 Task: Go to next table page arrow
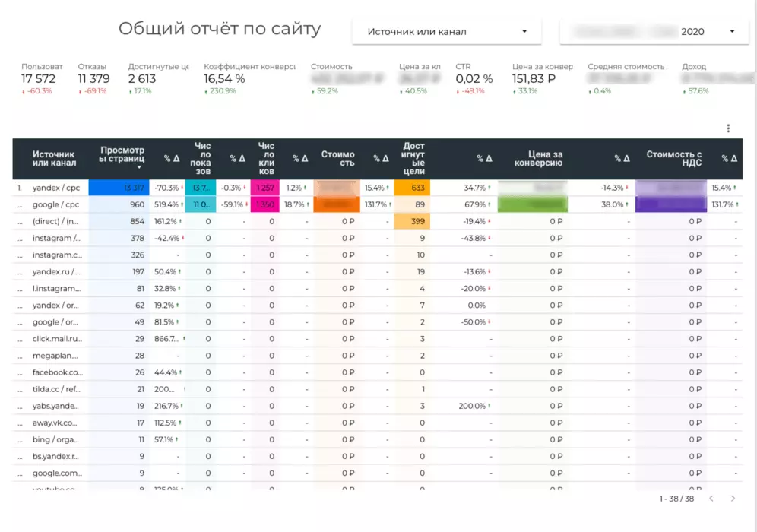click(733, 499)
